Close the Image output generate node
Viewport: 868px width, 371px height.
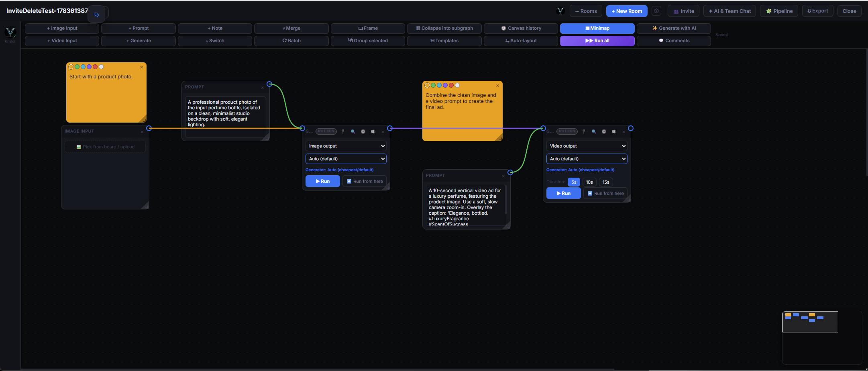click(x=383, y=132)
